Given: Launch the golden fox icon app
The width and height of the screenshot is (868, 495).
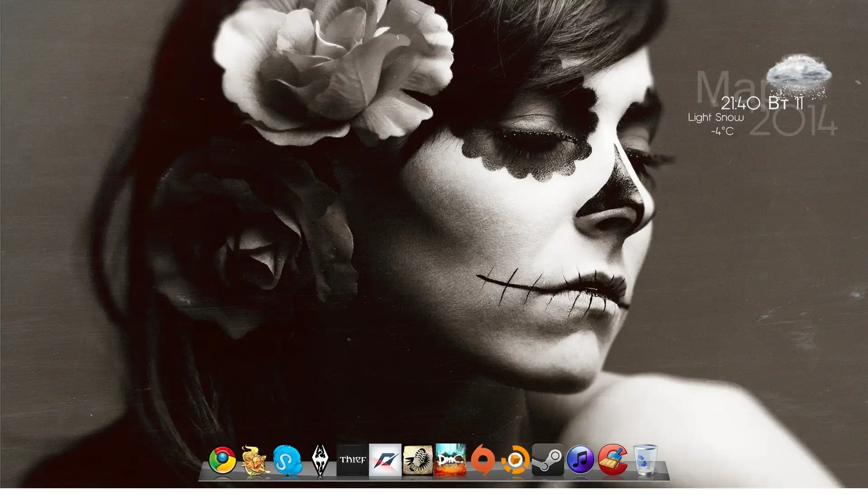Looking at the screenshot, I should (255, 460).
